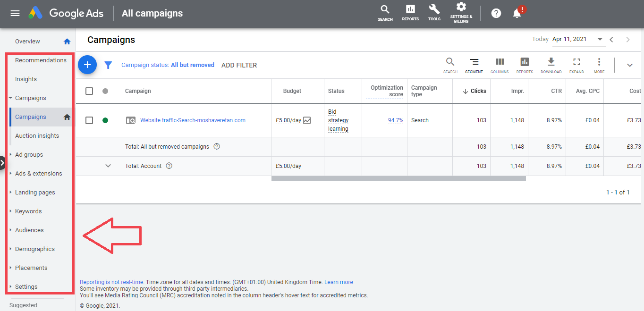This screenshot has width=644, height=311.
Task: Click home icon beside Overview
Action: point(67,42)
